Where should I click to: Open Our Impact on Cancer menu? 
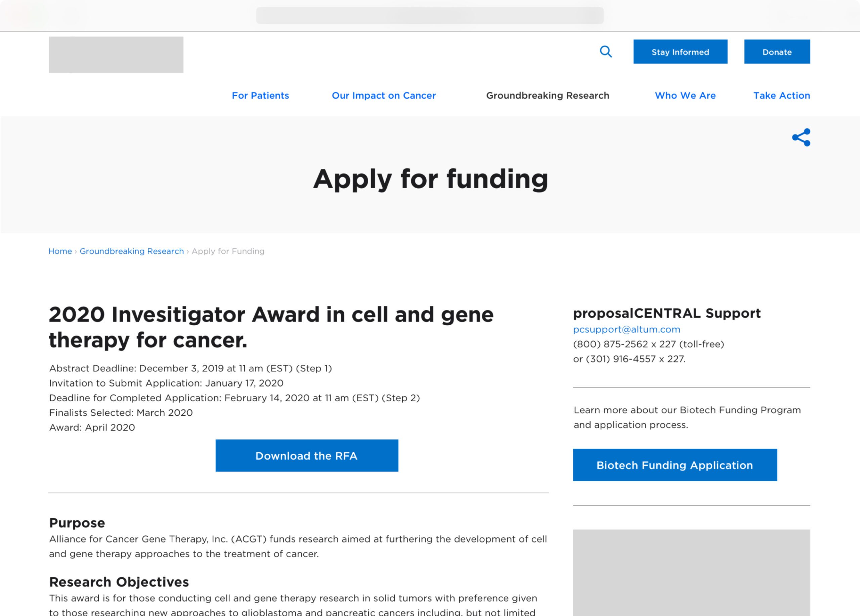pyautogui.click(x=384, y=95)
